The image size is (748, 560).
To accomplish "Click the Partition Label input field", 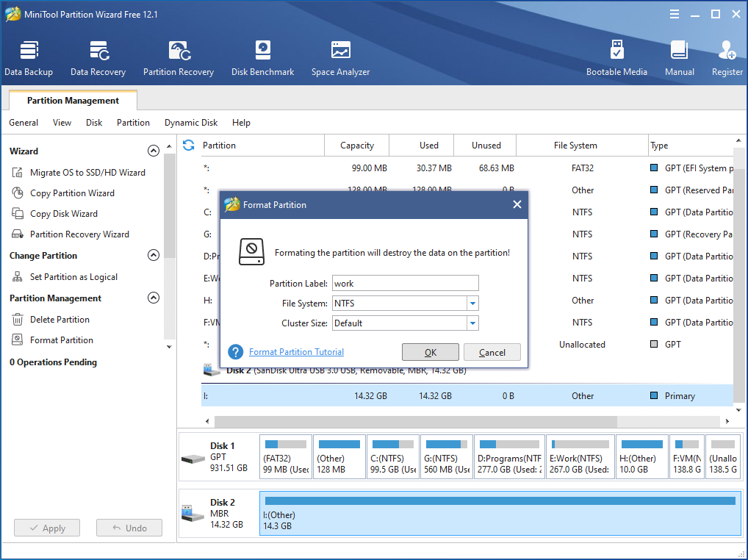I will click(x=405, y=284).
